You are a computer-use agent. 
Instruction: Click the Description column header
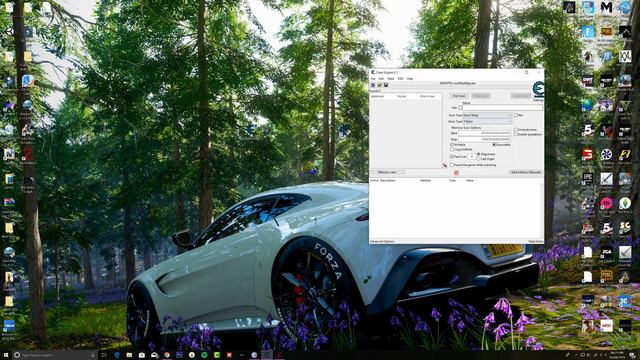[x=388, y=180]
